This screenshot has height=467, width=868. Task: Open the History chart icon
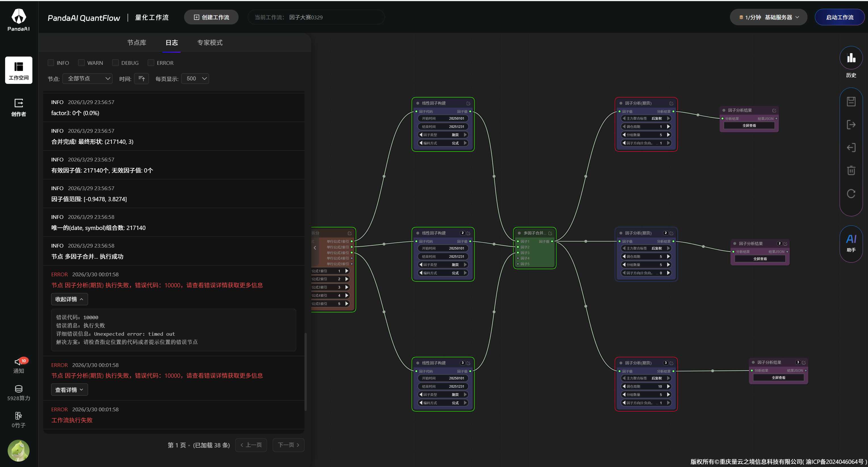coord(851,58)
